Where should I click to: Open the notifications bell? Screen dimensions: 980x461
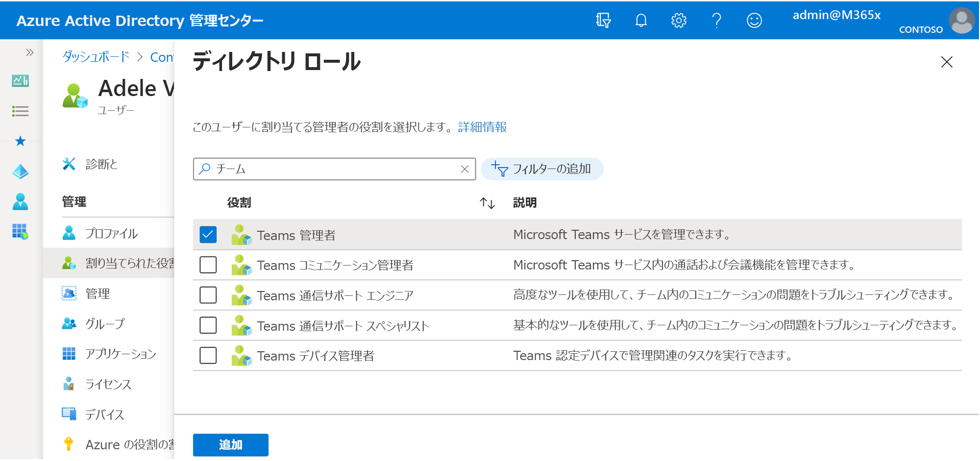(x=641, y=21)
